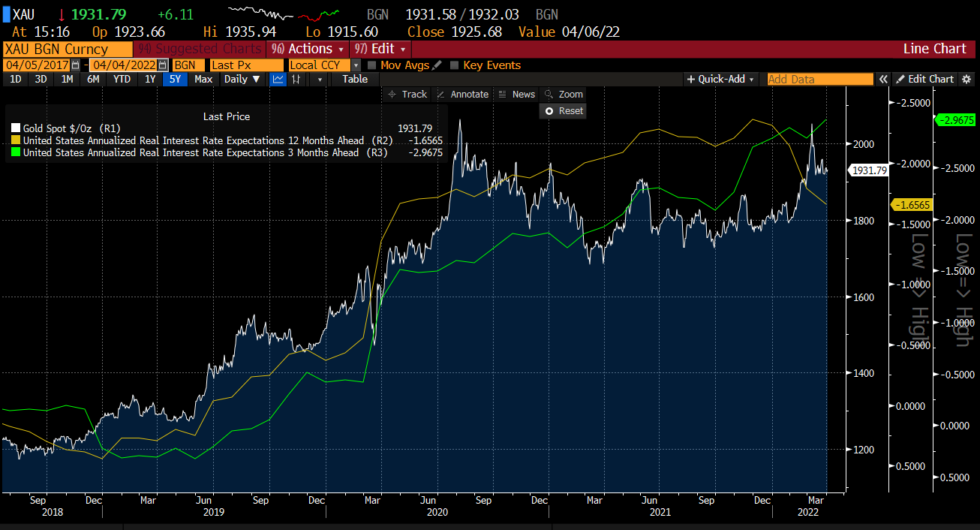Click the 2020 year label on time axis
Screen dimensions: 980x530
pyautogui.click(x=437, y=512)
